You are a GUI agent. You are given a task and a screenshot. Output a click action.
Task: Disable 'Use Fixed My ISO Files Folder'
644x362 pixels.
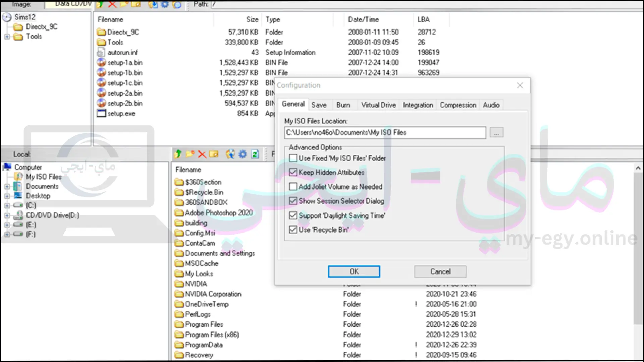[292, 158]
